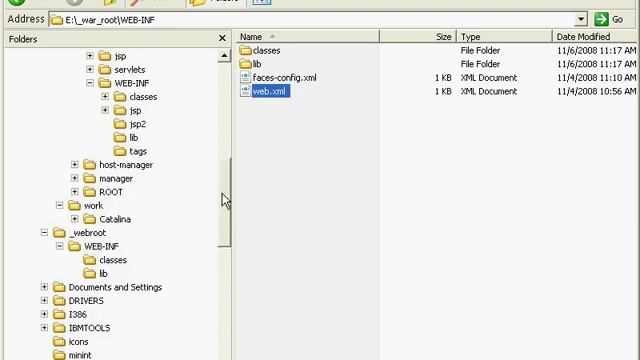
Task: Sort by the Name column header
Action: tap(308, 37)
